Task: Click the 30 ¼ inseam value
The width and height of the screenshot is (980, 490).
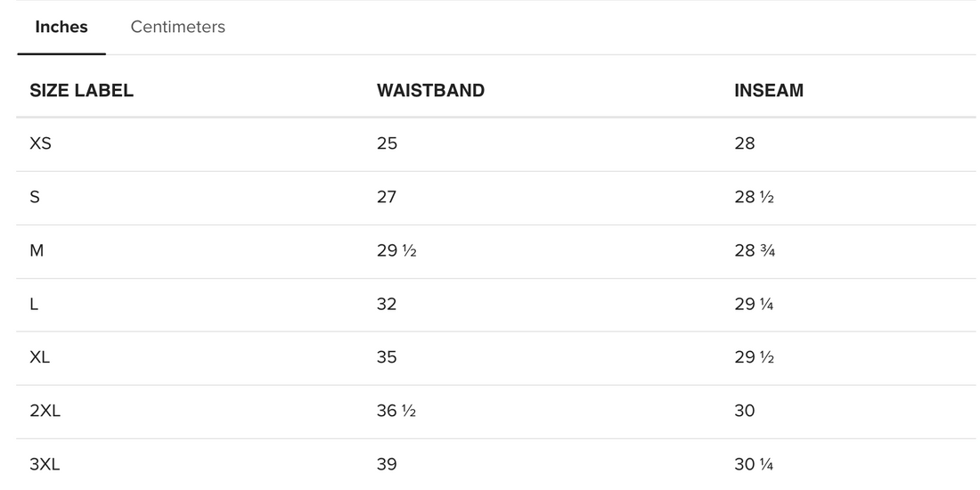Action: pos(754,464)
